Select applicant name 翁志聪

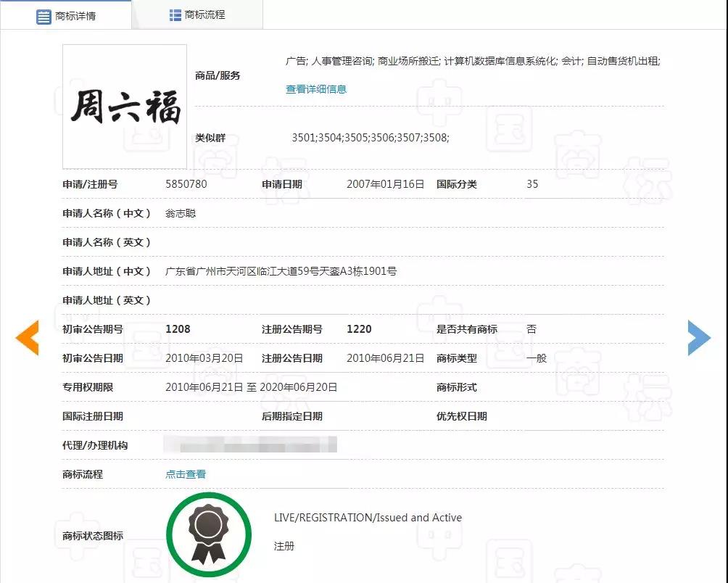pos(181,213)
